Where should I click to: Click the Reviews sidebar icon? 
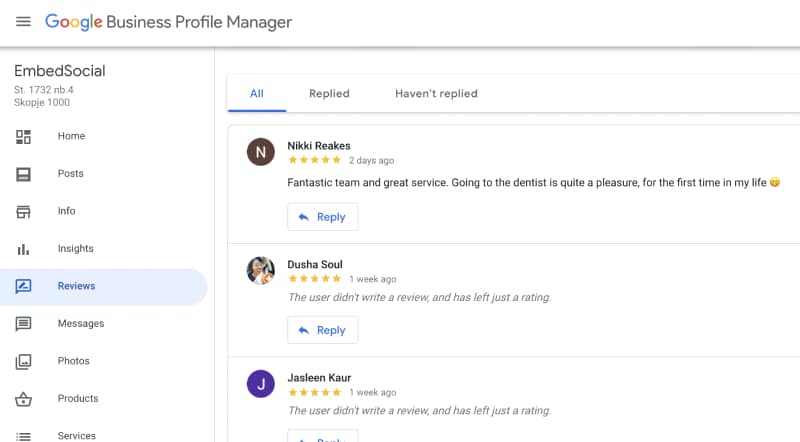click(x=23, y=286)
